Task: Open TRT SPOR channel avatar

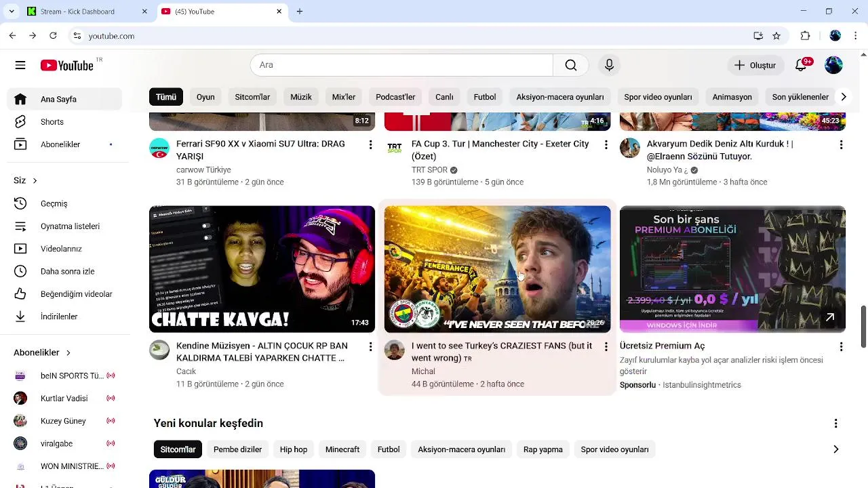Action: pyautogui.click(x=395, y=148)
